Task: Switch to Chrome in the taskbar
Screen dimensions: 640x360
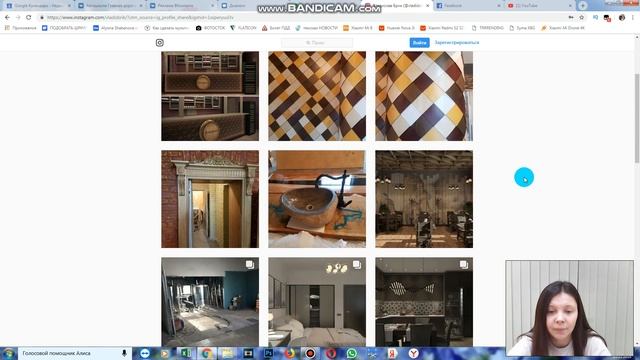Action: coord(207,353)
